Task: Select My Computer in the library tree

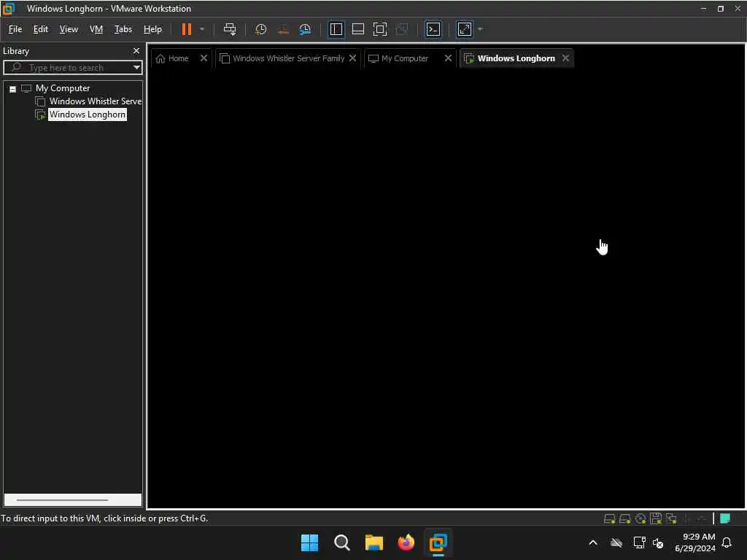Action: pyautogui.click(x=63, y=88)
